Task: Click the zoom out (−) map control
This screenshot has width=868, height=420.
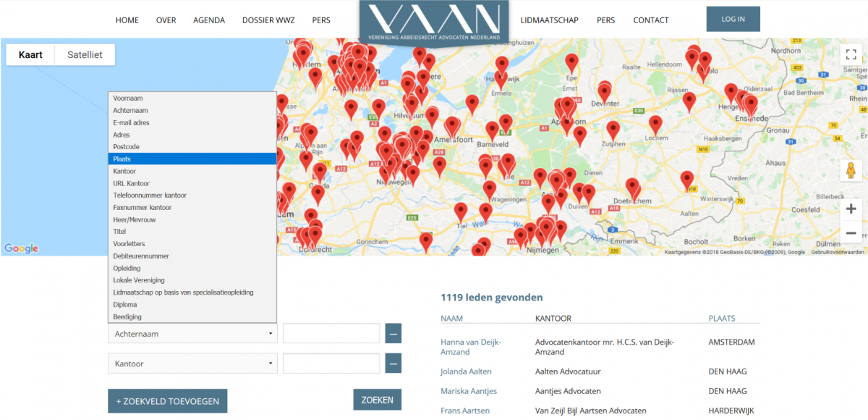Action: tap(851, 232)
